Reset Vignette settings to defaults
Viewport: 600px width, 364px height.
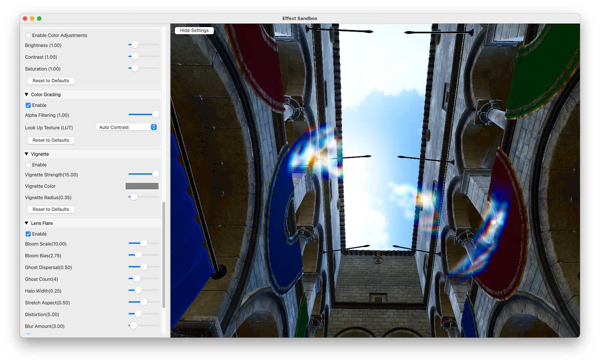50,209
